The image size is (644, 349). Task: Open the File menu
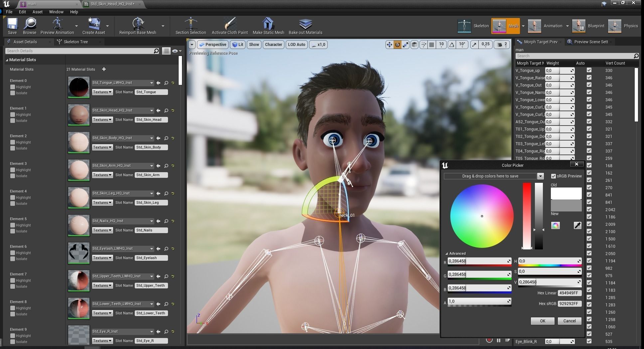click(9, 12)
